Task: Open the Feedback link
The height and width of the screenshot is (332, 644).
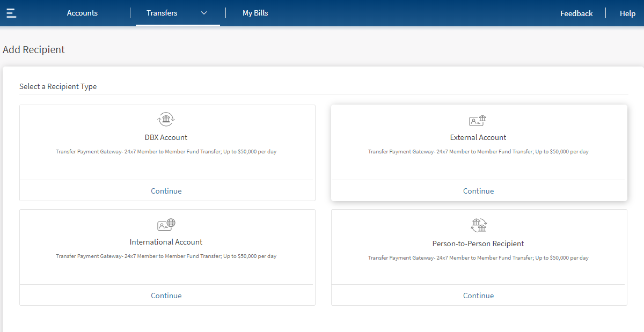Action: tap(576, 13)
